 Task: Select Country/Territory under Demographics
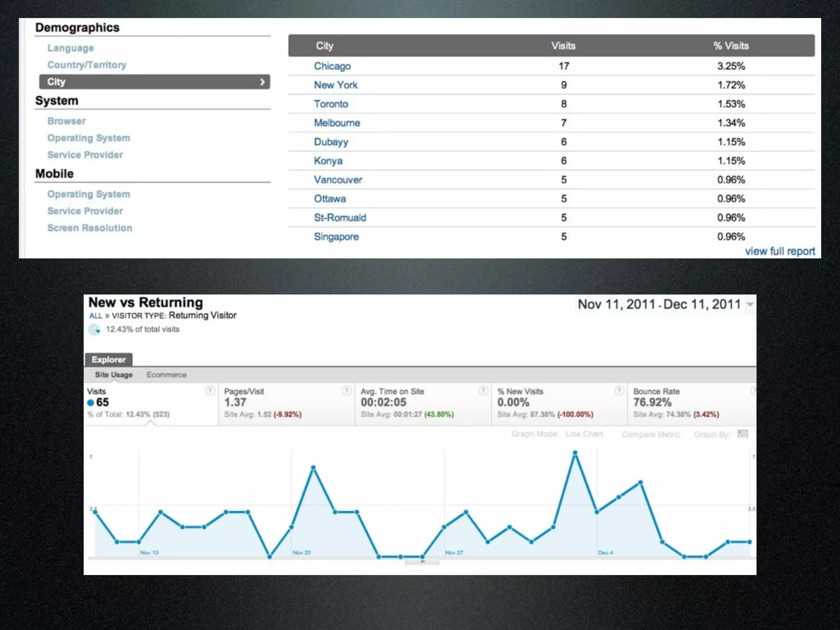click(x=87, y=65)
